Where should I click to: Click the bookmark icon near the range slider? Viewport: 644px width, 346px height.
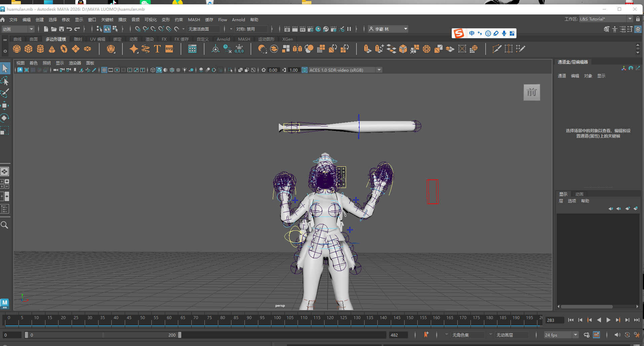click(x=426, y=335)
